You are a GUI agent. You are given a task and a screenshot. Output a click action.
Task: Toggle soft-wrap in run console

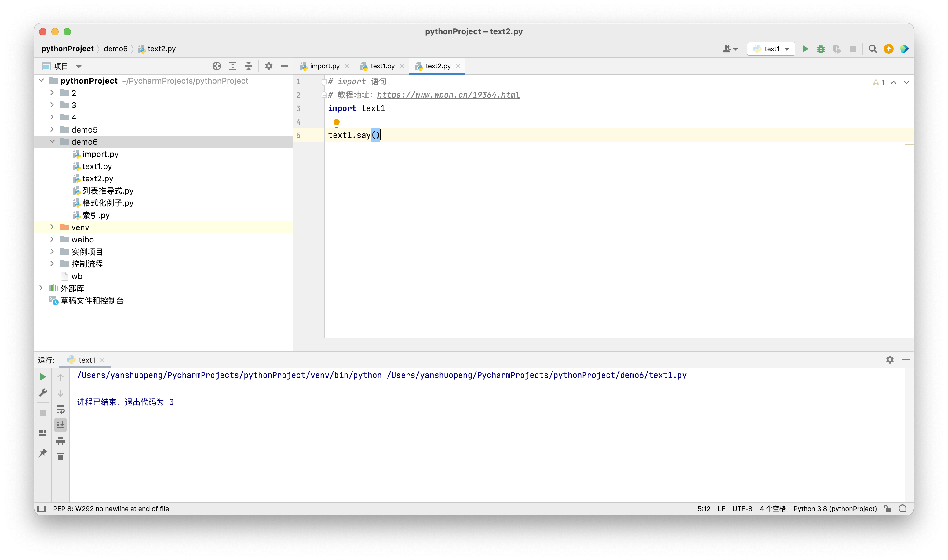(x=60, y=409)
